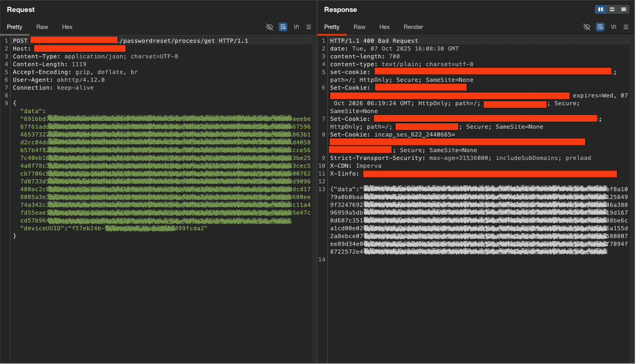The width and height of the screenshot is (636, 364).
Task: Click 'content-length: 700' response header
Action: pyautogui.click(x=365, y=57)
